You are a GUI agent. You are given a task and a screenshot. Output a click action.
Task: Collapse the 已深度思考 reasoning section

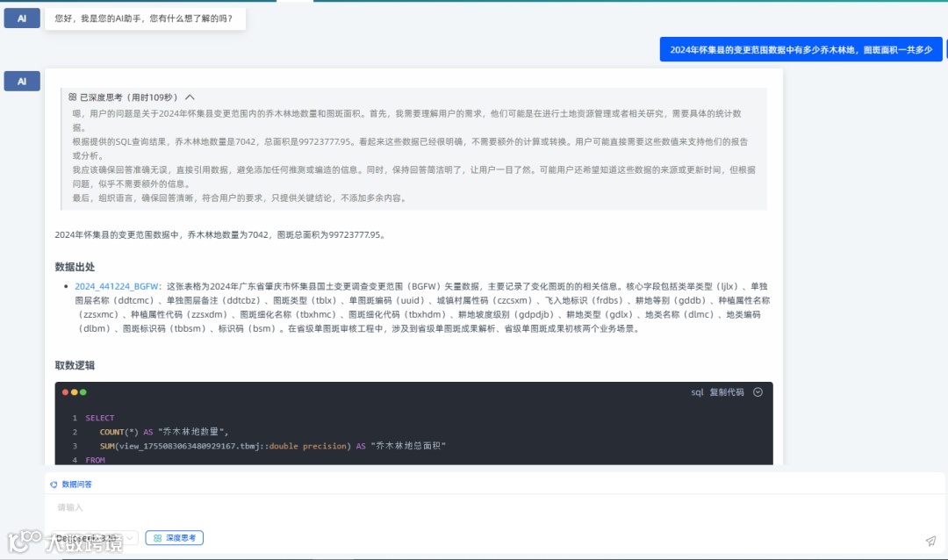[190, 97]
